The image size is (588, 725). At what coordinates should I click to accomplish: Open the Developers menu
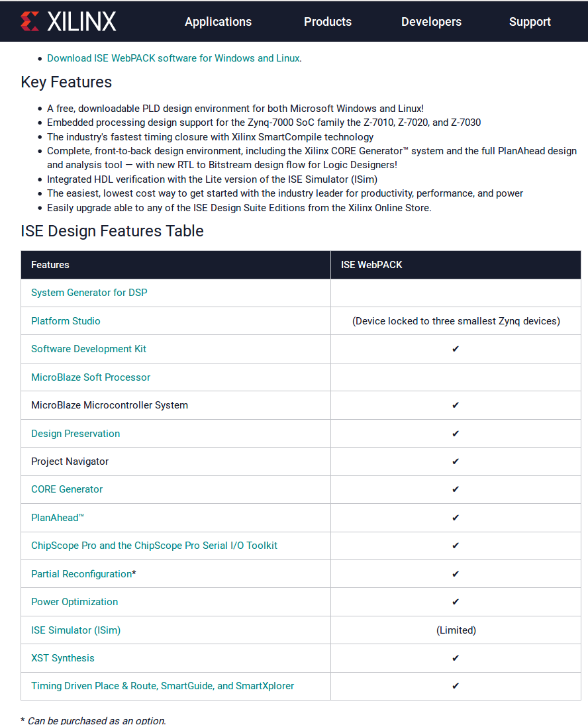click(x=431, y=22)
